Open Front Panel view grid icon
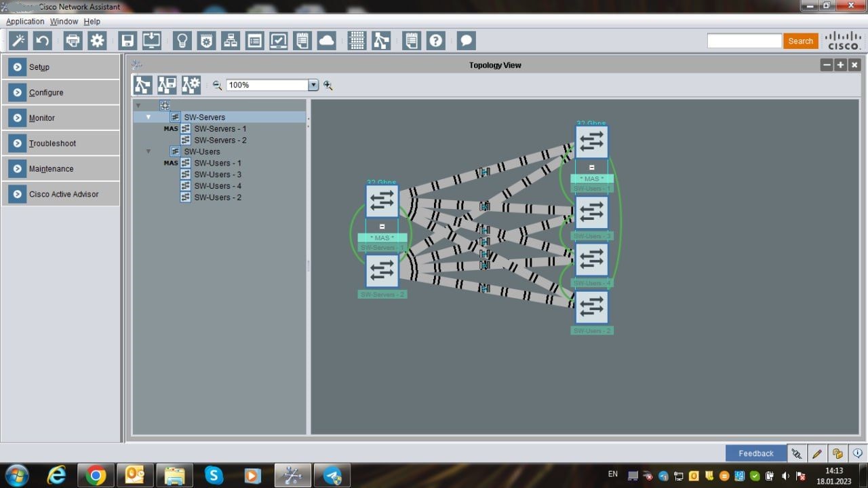This screenshot has width=868, height=488. pyautogui.click(x=357, y=41)
